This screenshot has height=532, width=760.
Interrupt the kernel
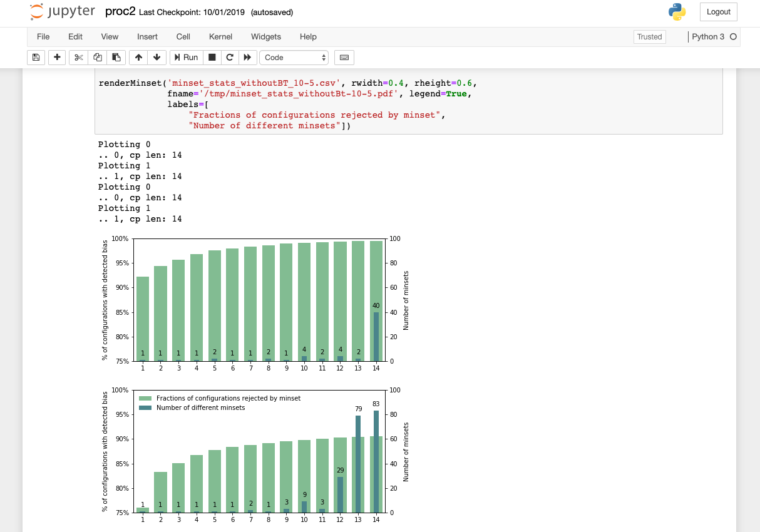(x=212, y=57)
